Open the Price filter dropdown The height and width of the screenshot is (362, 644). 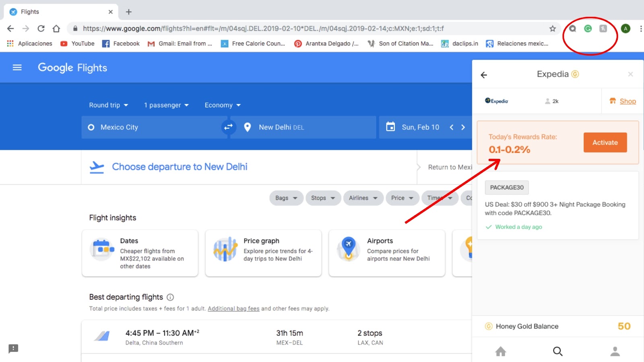coord(402,198)
